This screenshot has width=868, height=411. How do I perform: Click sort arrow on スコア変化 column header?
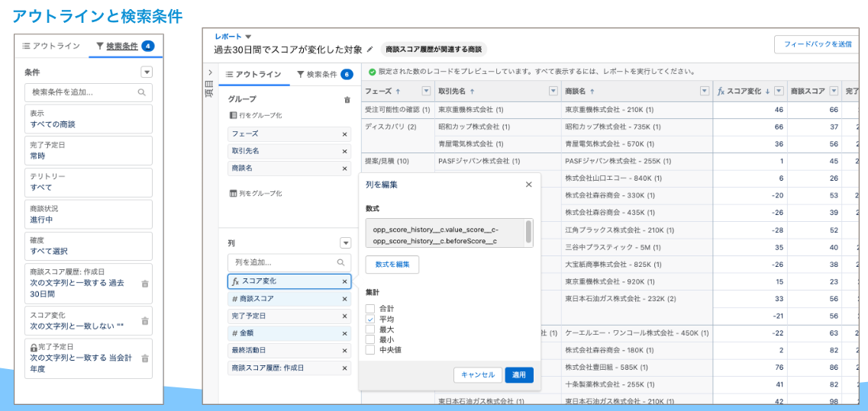767,92
